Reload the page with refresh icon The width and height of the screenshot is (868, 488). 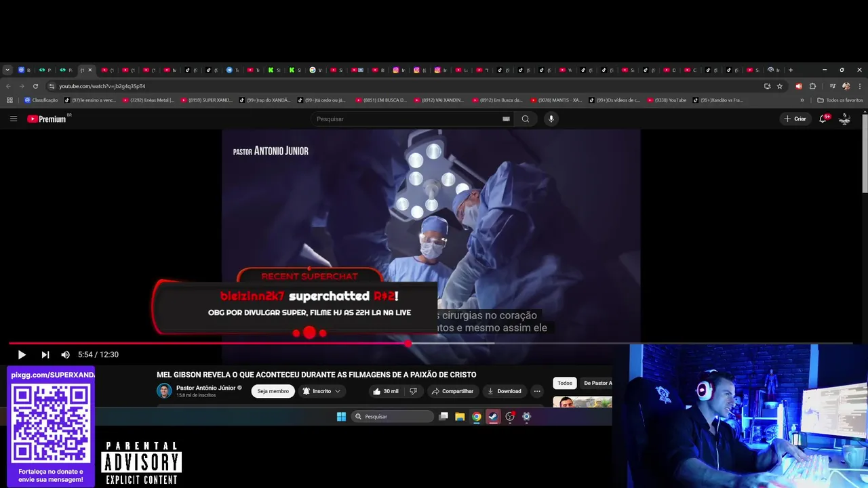coord(35,86)
